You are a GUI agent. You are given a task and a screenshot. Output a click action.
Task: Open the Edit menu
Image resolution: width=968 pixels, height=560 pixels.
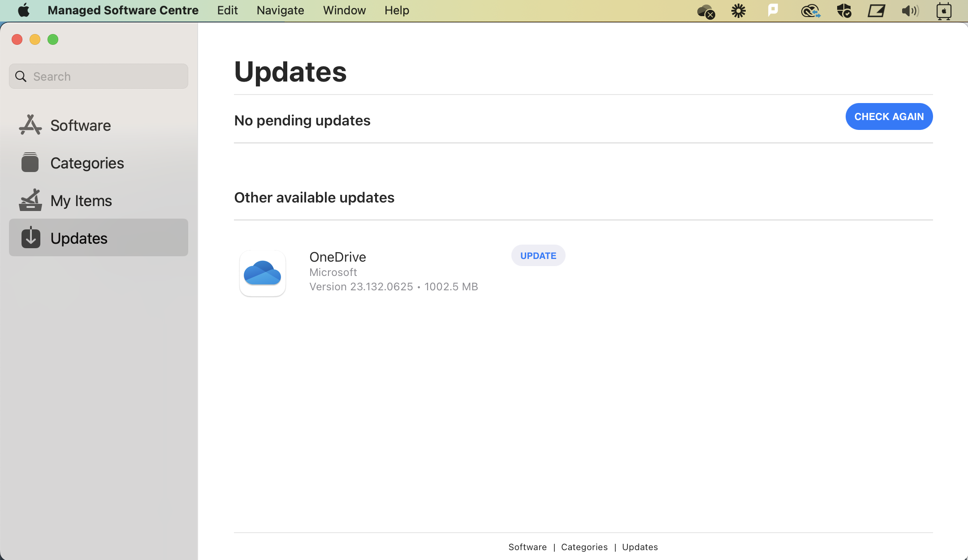(x=227, y=10)
